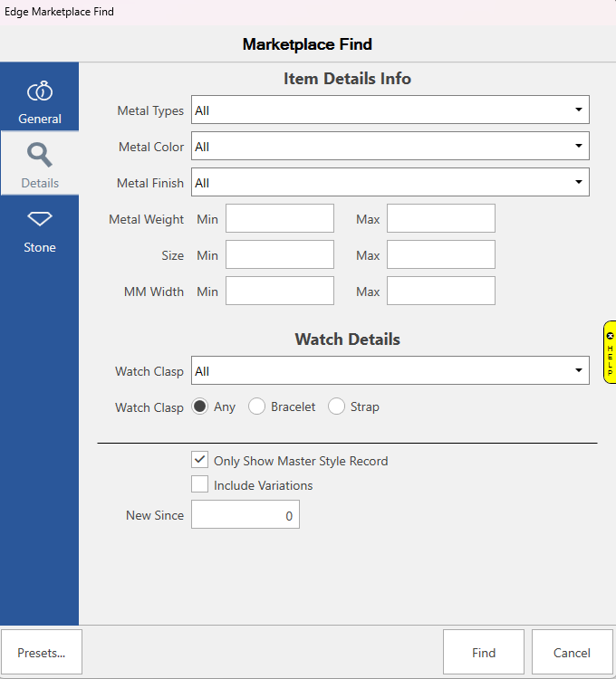The height and width of the screenshot is (679, 616).
Task: Click the Metal Weight Min field
Action: (280, 219)
